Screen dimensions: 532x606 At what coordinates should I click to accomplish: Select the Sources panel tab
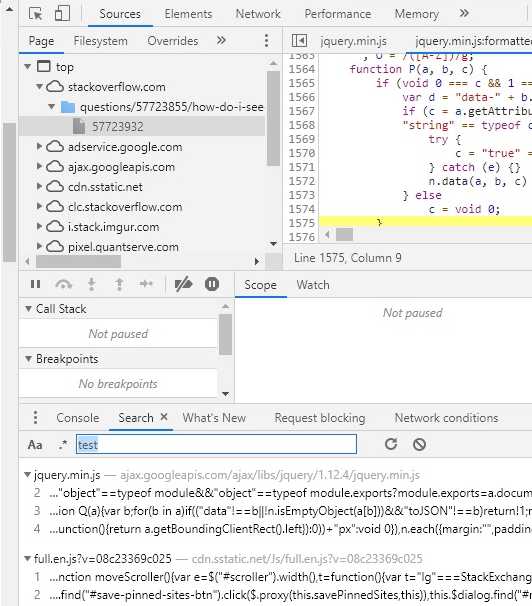pyautogui.click(x=120, y=14)
